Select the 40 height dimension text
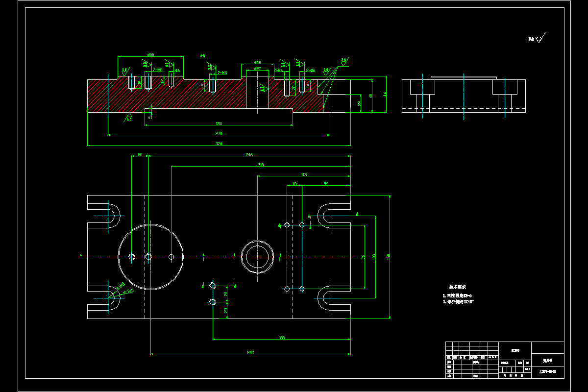Viewport: 588px width, 392px height. (x=371, y=96)
